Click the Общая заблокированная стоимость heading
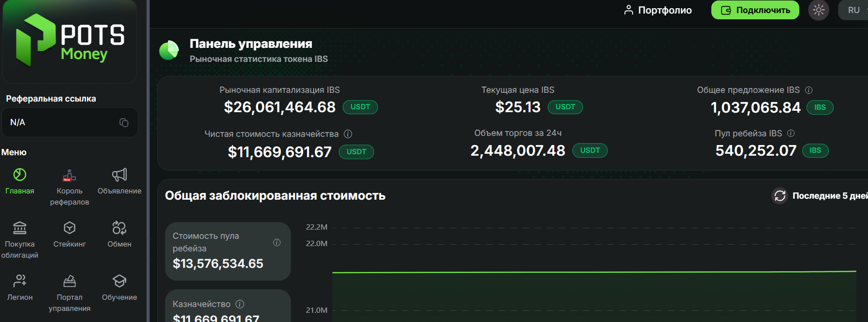The width and height of the screenshot is (868, 322). tap(275, 196)
